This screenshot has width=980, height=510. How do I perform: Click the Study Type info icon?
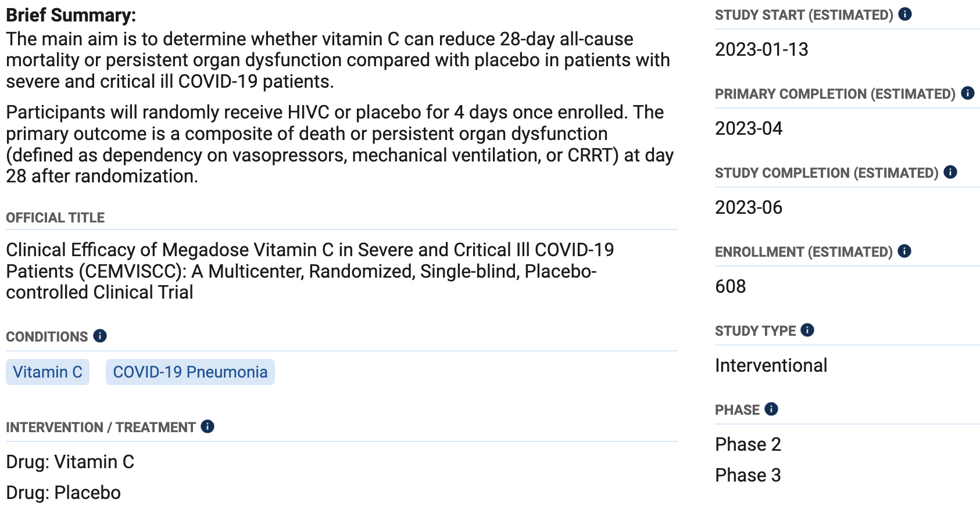point(807,330)
